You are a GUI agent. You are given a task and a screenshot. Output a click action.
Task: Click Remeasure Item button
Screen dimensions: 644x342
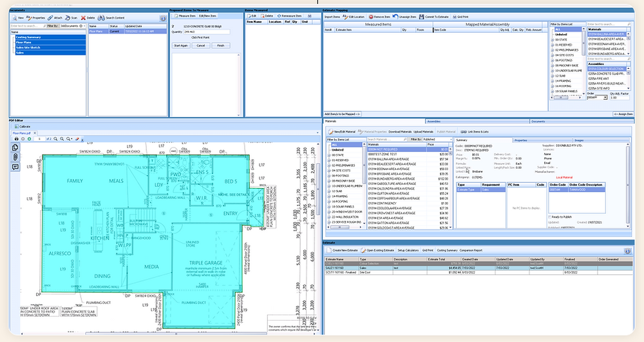coord(290,16)
